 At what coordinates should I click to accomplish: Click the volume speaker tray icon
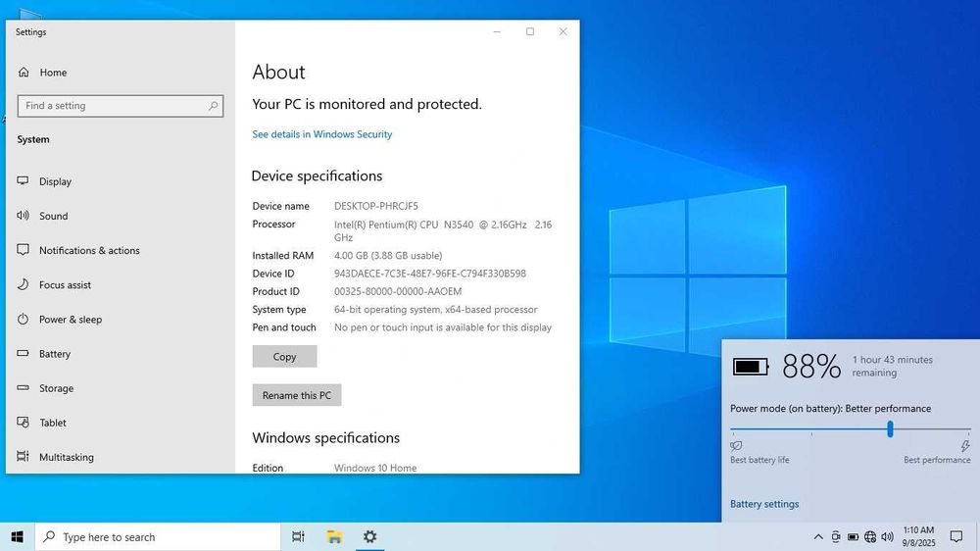[x=887, y=536]
